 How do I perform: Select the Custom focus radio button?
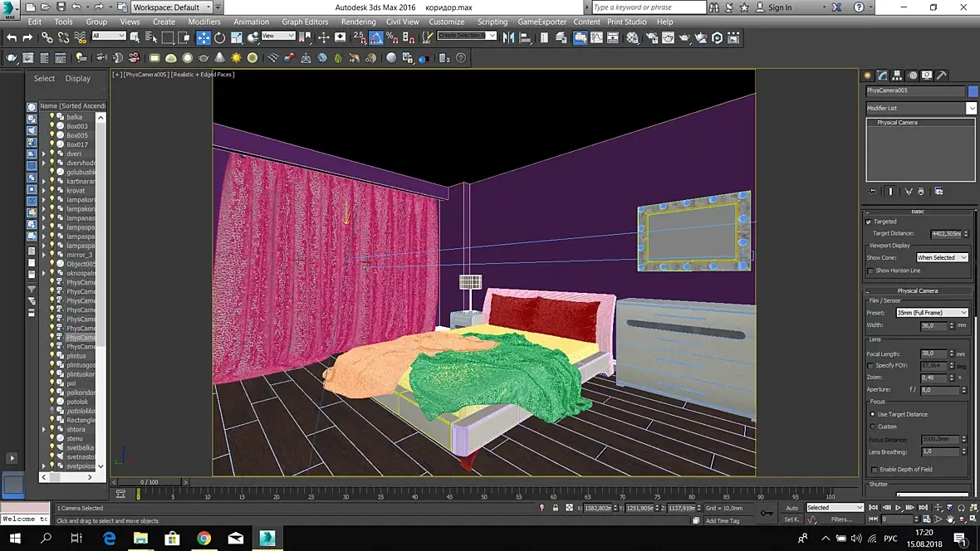[x=872, y=427]
